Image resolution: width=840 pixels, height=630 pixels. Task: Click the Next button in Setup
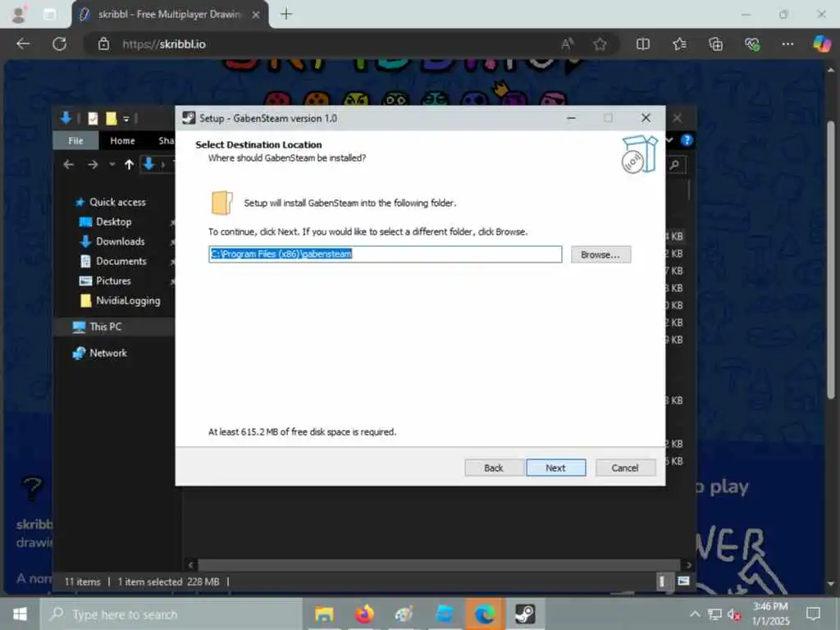click(555, 468)
